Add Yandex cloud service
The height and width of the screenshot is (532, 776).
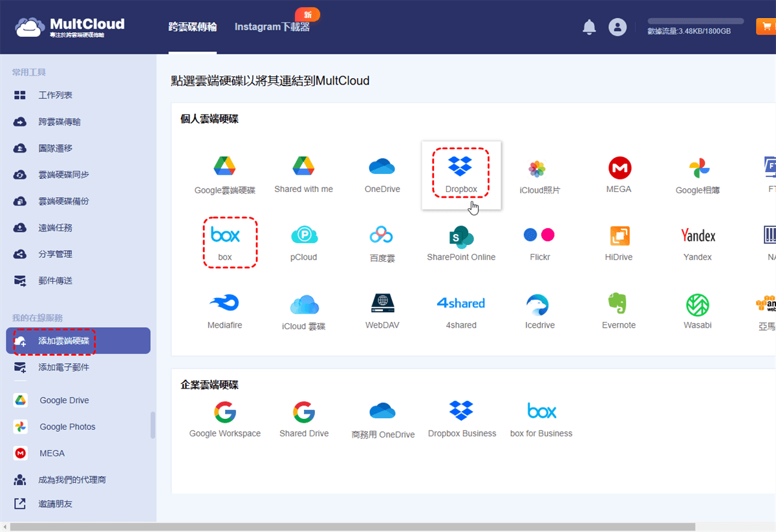click(x=698, y=243)
